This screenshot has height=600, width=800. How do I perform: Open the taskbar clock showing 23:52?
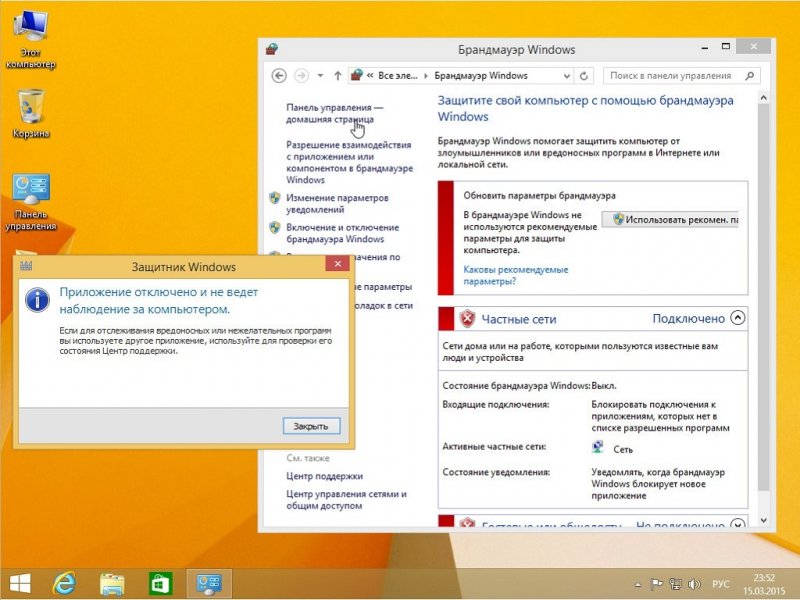pyautogui.click(x=764, y=585)
